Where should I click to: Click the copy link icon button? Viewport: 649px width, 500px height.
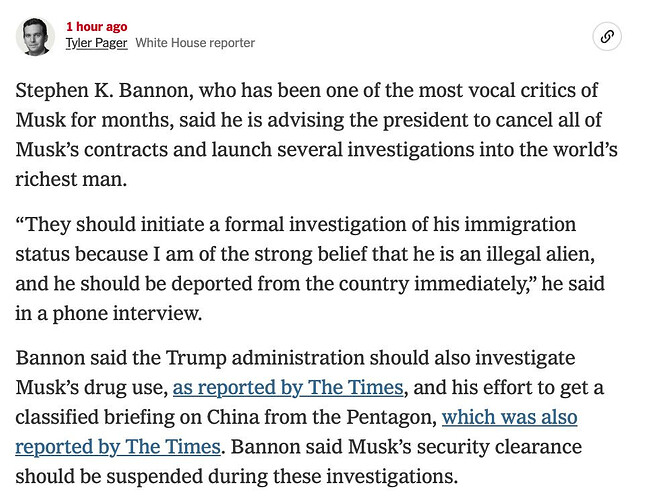pos(606,36)
